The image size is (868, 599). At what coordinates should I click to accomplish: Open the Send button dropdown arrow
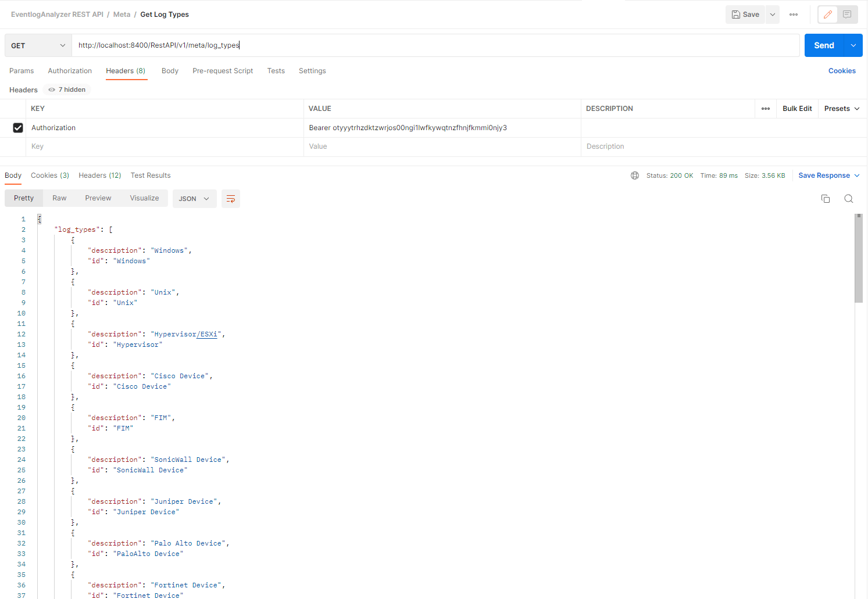pos(853,45)
